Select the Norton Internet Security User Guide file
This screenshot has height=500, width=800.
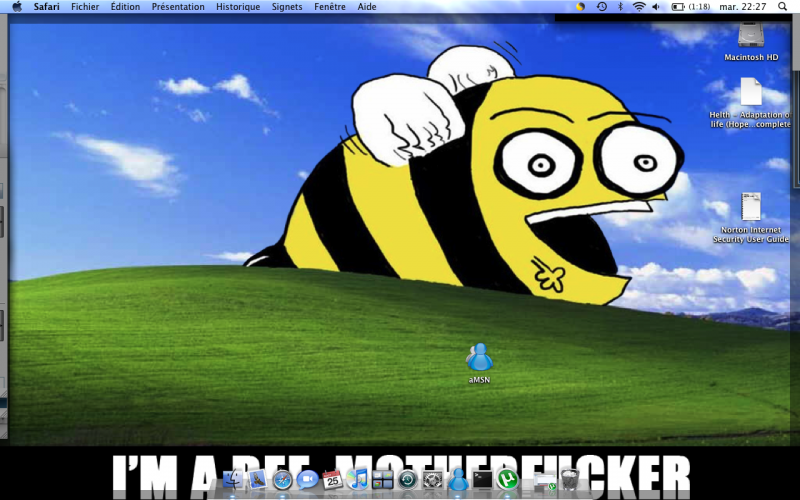(751, 207)
